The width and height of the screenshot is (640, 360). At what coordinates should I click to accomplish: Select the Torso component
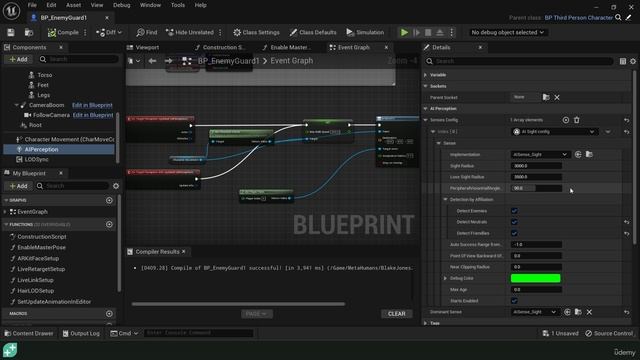(44, 75)
